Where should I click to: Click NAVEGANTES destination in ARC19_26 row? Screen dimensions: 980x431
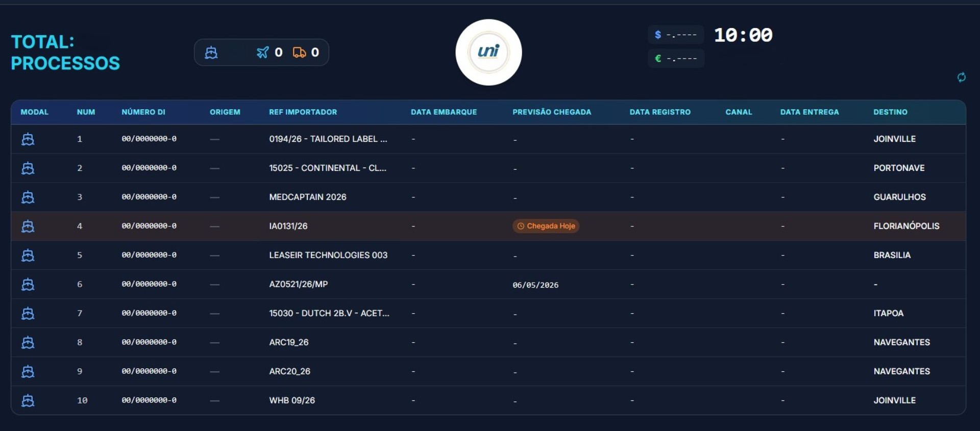tap(901, 342)
